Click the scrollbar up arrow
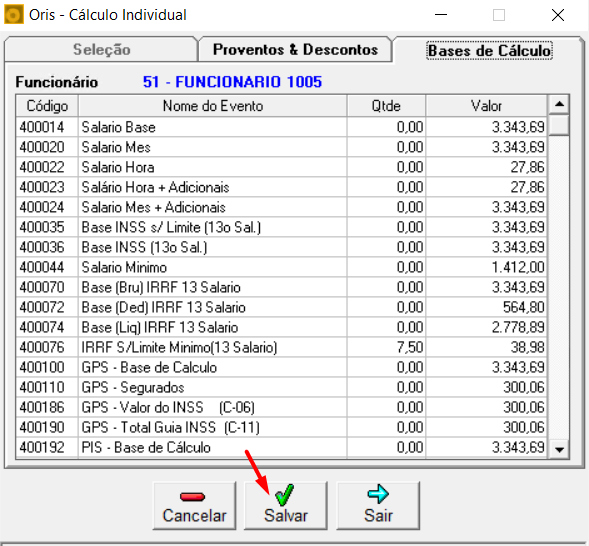 coord(559,104)
